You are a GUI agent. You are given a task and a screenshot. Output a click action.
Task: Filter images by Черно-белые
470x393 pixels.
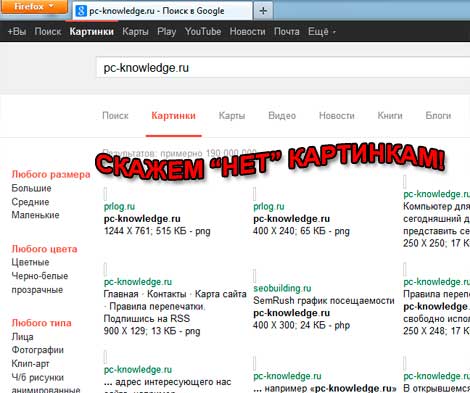point(40,276)
